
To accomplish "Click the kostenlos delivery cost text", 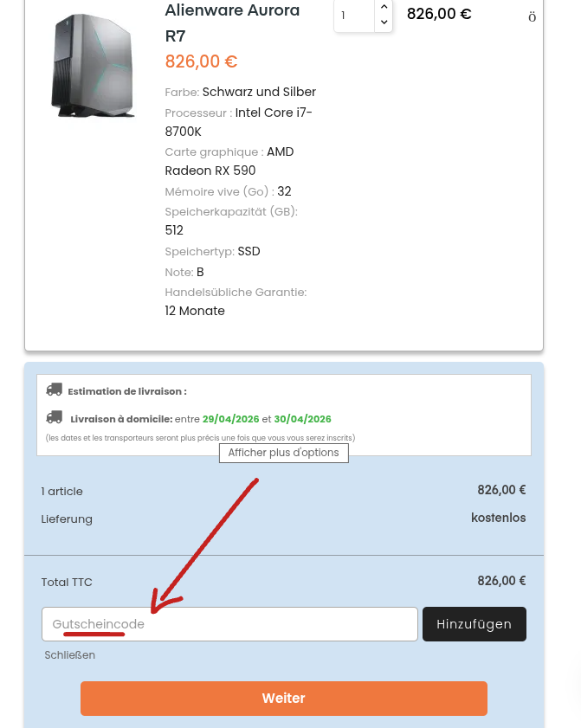I will click(x=499, y=518).
